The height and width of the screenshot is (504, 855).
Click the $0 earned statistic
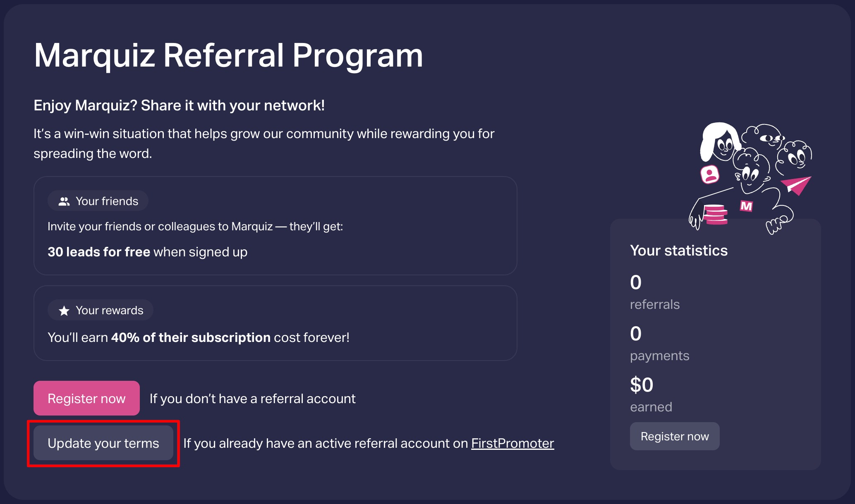[651, 394]
